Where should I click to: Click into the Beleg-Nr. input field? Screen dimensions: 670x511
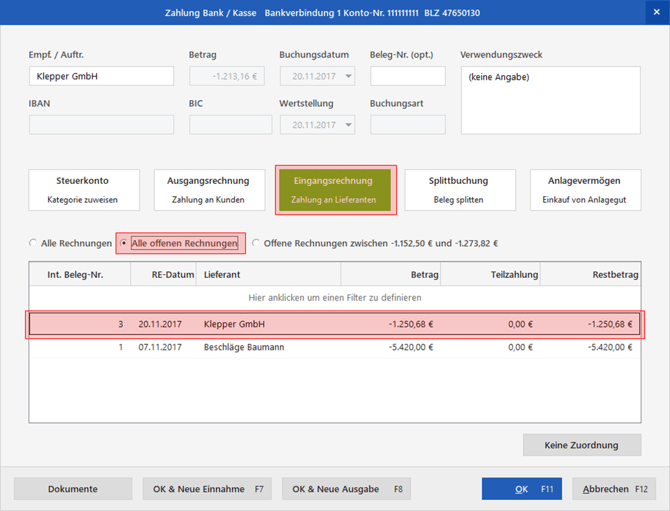coord(407,76)
